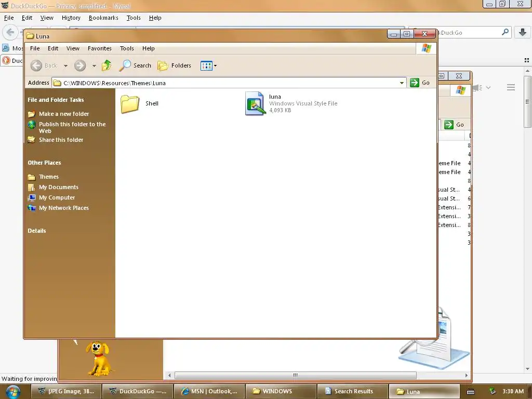Image resolution: width=532 pixels, height=399 pixels.
Task: Select the Windows Visual Style File text
Action: (303, 103)
